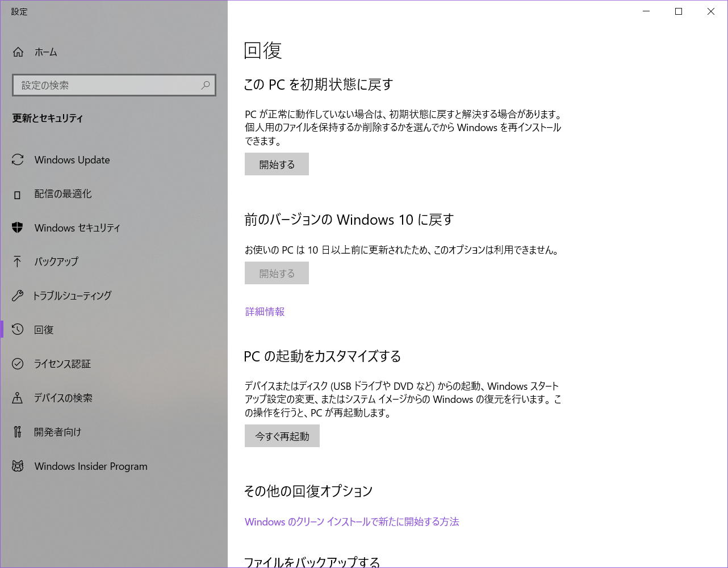Maximize the 設定 window
728x568 pixels.
pos(679,11)
